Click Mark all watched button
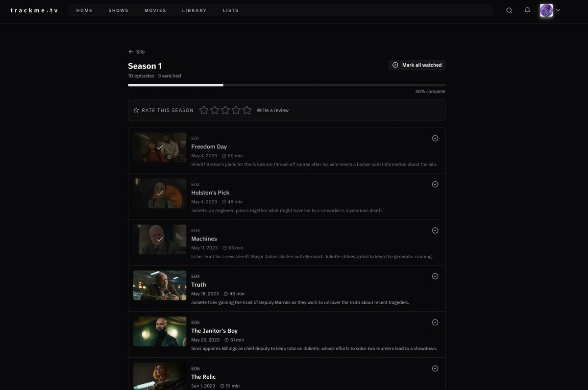This screenshot has height=390, width=588. tap(417, 65)
